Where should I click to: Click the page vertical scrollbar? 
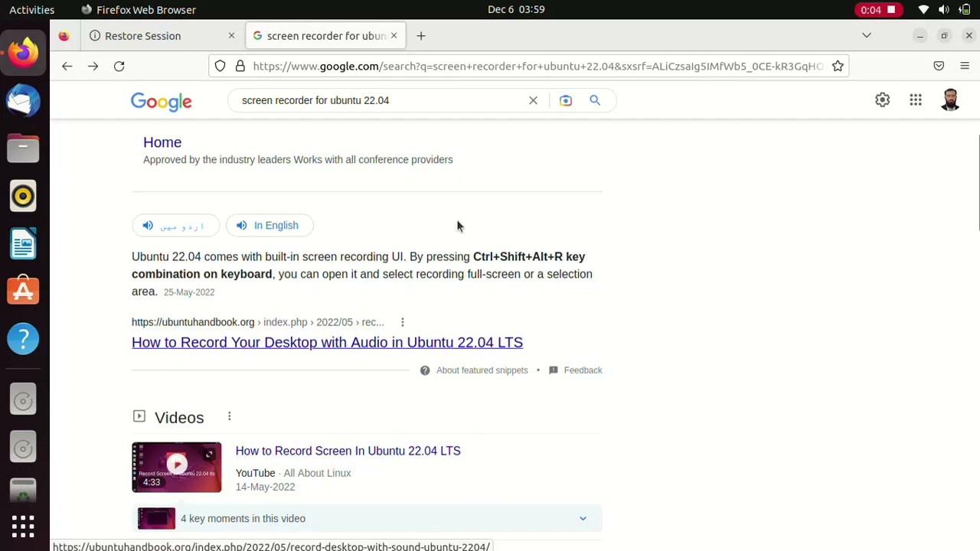(x=977, y=182)
